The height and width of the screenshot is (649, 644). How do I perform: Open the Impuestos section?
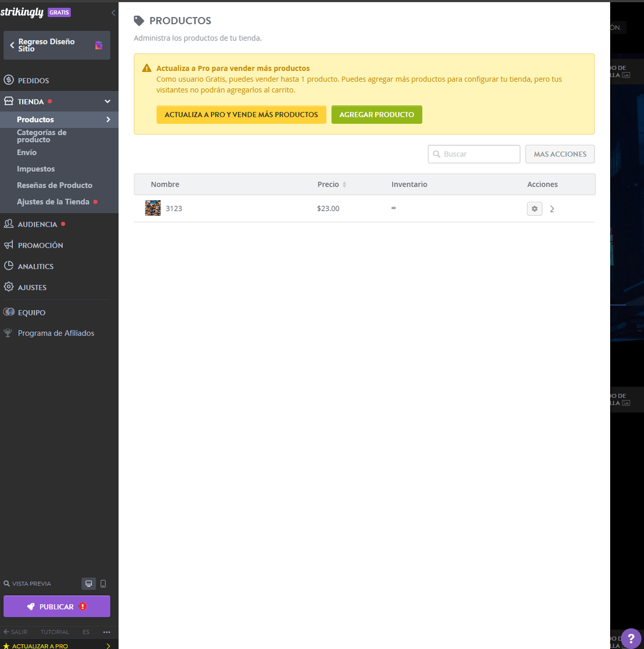pyautogui.click(x=35, y=169)
